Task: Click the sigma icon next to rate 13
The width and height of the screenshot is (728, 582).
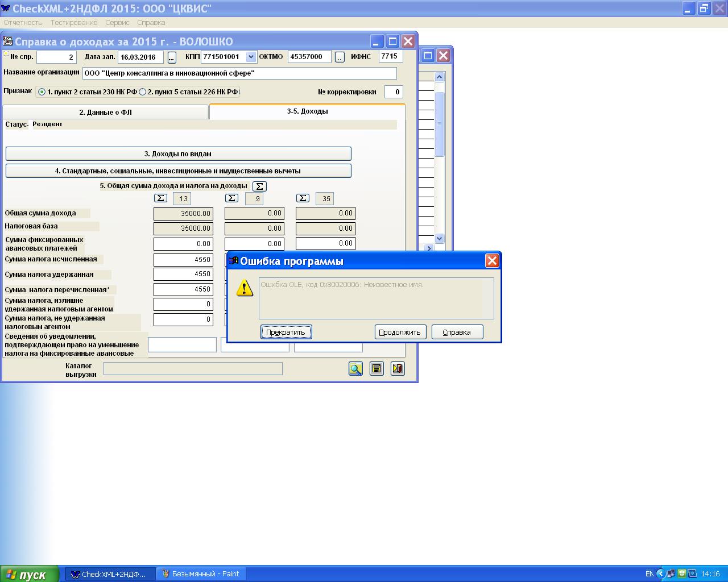Action: click(161, 198)
